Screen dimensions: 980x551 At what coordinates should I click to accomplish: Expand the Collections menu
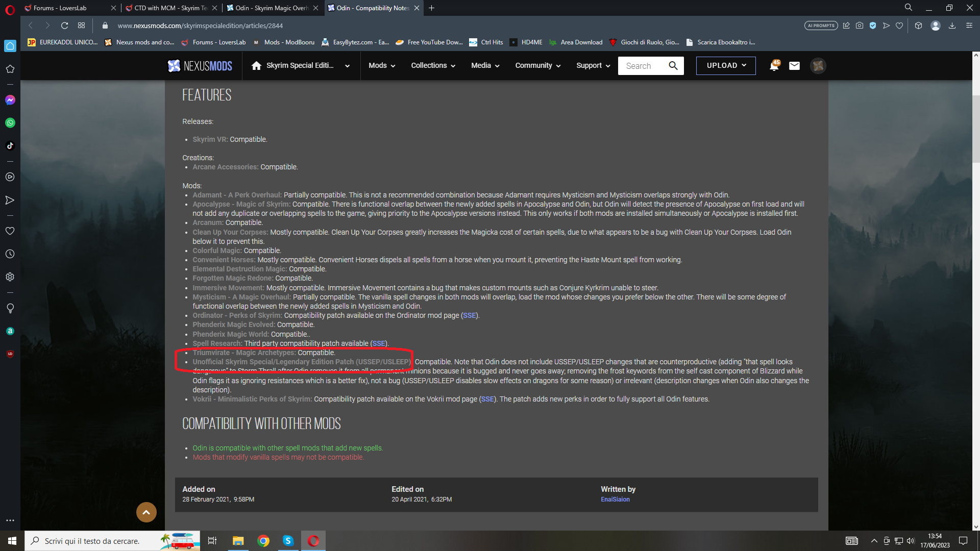(x=433, y=66)
